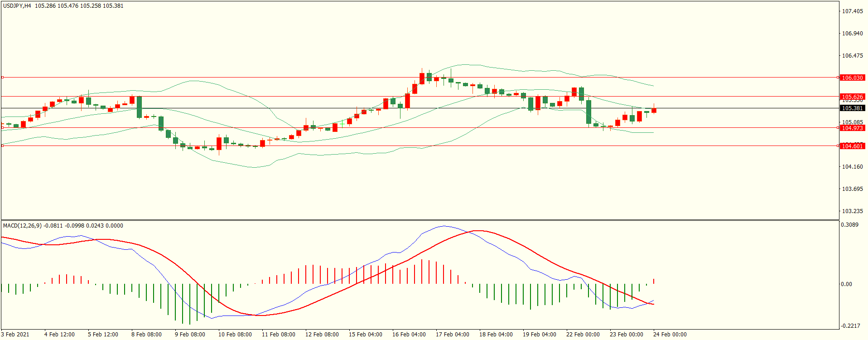
Task: Click the 103.235 price scale value
Action: (852, 211)
